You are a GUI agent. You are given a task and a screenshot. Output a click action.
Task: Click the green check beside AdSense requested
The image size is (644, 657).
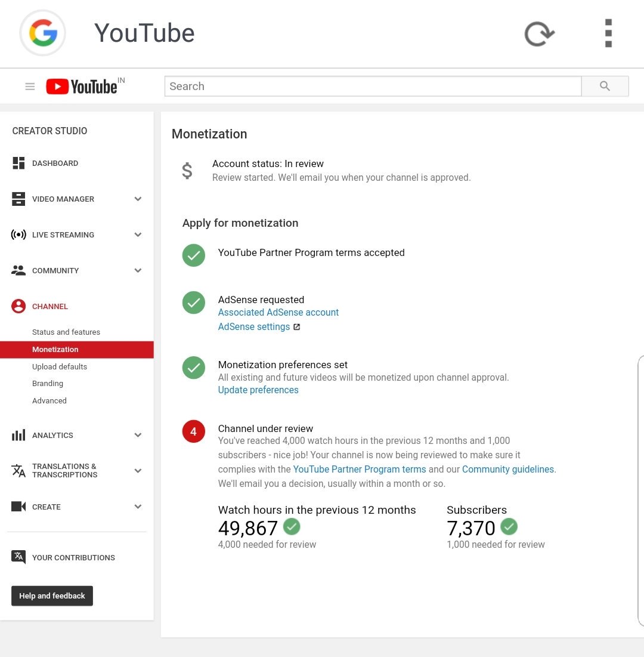click(193, 303)
